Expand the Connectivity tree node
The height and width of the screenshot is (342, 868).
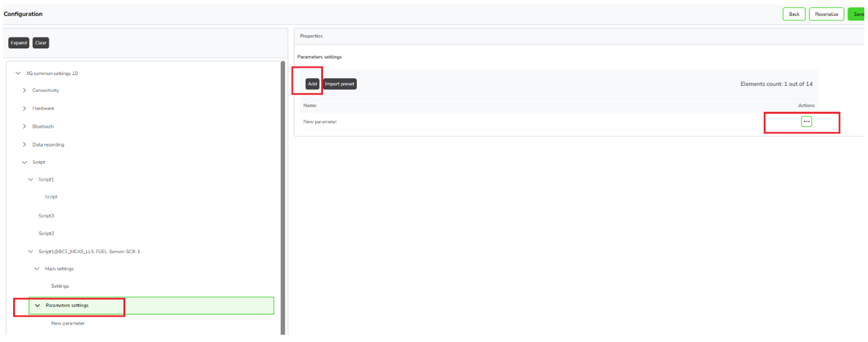coord(25,90)
